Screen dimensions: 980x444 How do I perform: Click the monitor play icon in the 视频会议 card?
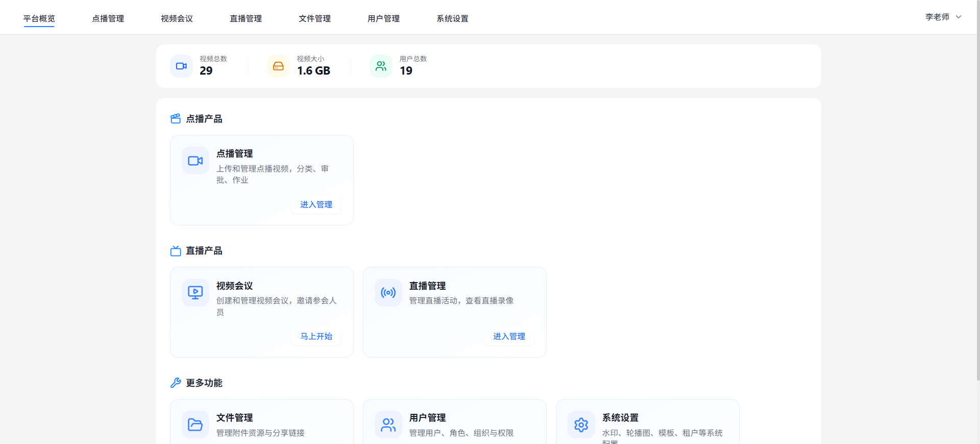195,293
